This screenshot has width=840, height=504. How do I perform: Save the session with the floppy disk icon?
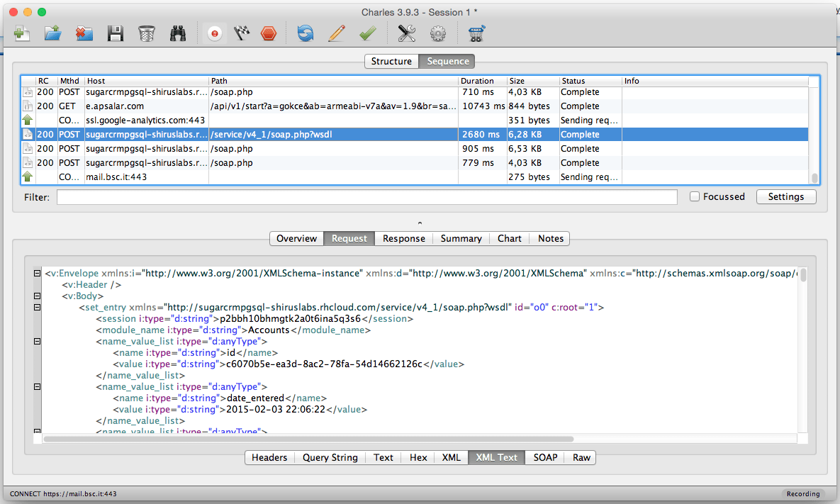pyautogui.click(x=115, y=34)
